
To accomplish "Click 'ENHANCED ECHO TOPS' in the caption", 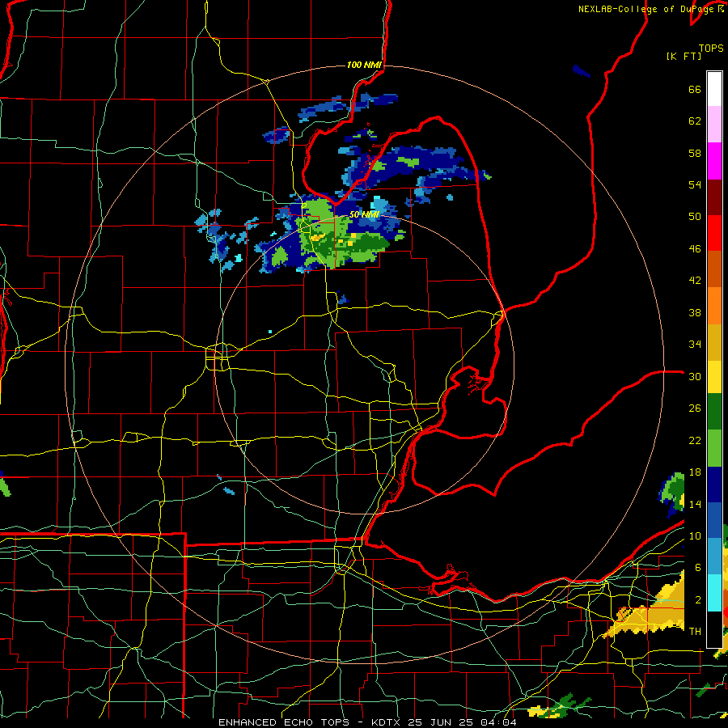I will [284, 722].
